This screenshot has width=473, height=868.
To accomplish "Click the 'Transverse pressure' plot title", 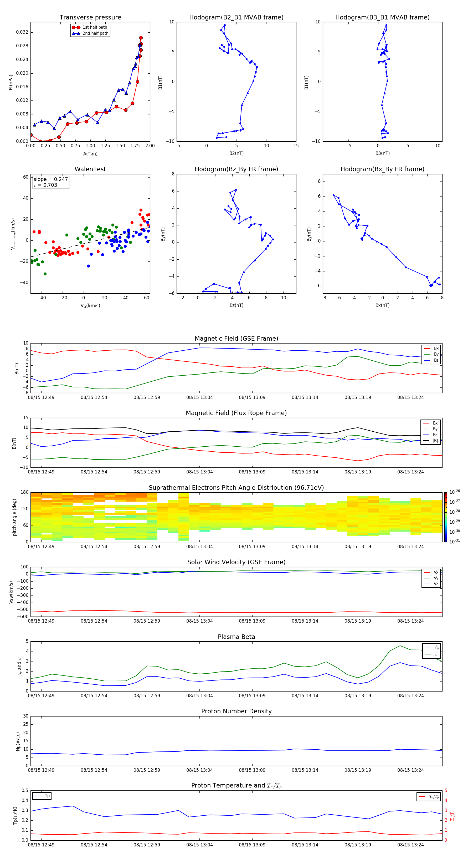I will (x=90, y=18).
